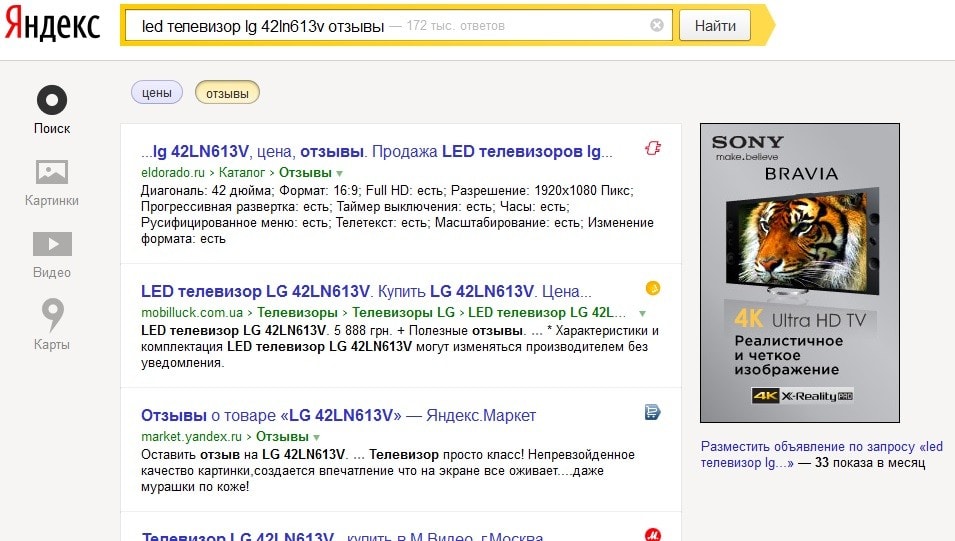Expand the market.yandex.ru result dropdown arrow
The width and height of the screenshot is (955, 541).
point(316,438)
